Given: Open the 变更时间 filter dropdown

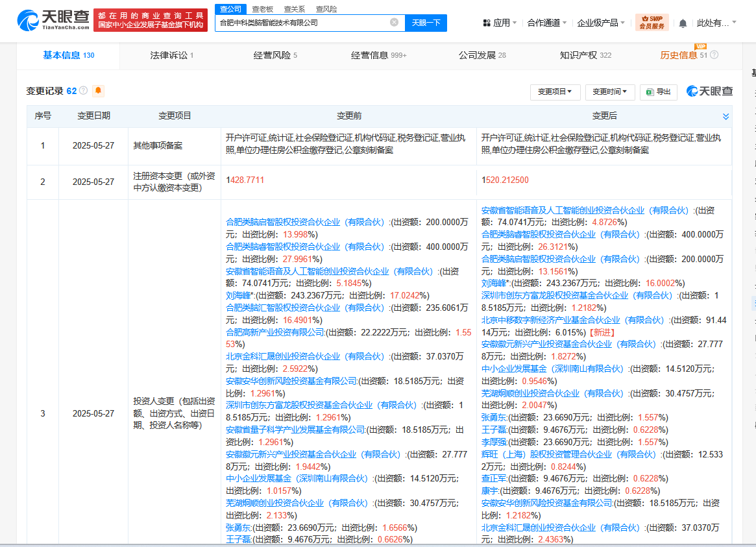Looking at the screenshot, I should click(x=609, y=92).
